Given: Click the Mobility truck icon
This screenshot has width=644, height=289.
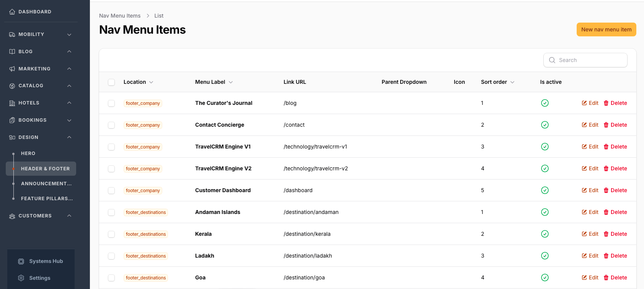Looking at the screenshot, I should tap(12, 34).
